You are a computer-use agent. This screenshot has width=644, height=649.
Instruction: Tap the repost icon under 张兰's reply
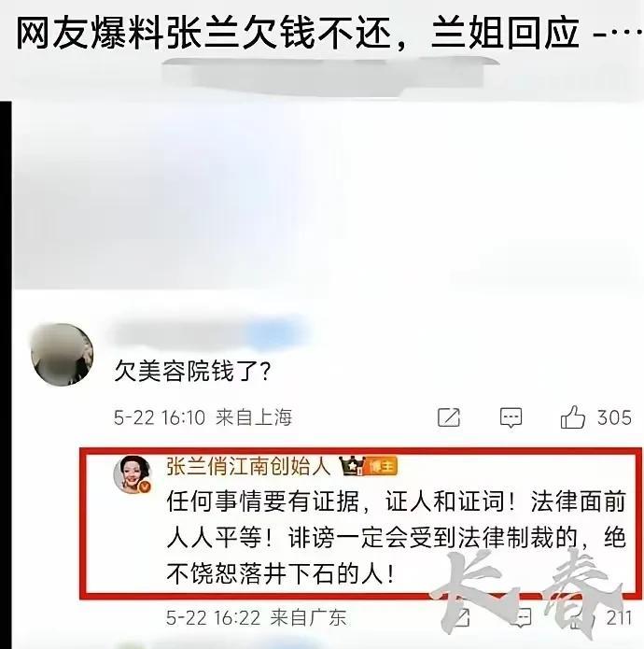tap(460, 618)
